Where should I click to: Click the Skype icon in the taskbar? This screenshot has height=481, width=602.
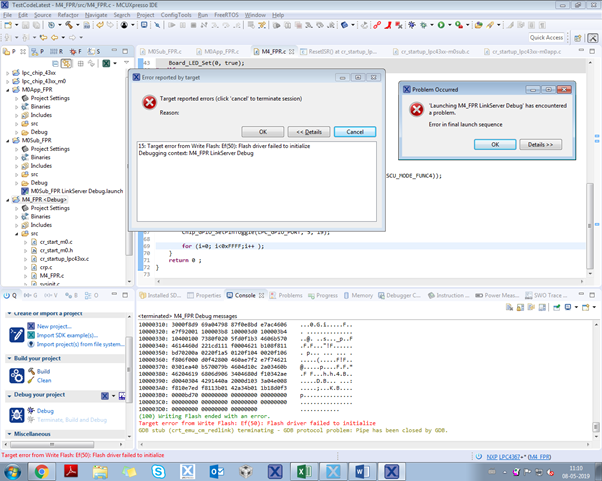pyautogui.click(x=158, y=472)
